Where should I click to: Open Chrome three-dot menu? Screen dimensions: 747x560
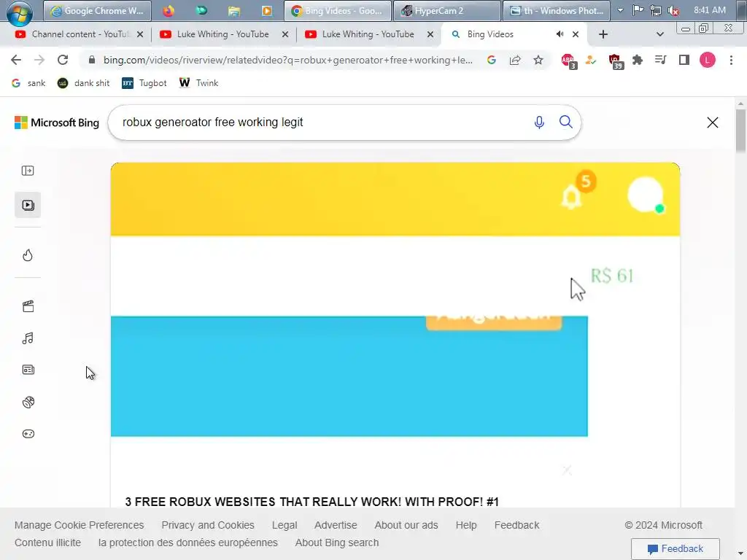tap(731, 60)
